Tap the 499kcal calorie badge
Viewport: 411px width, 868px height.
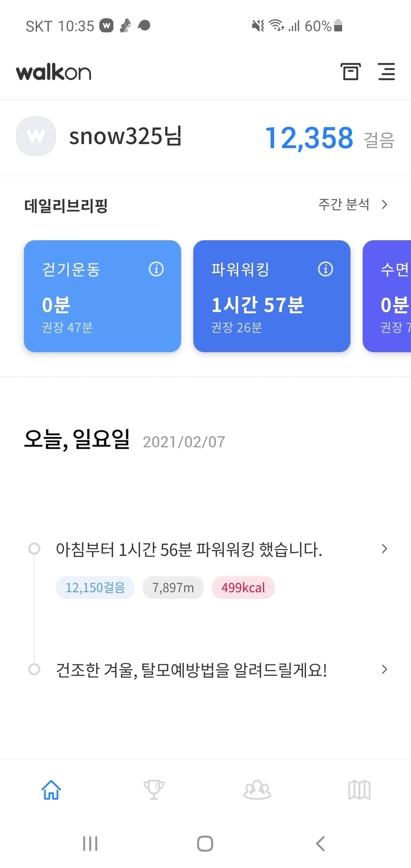point(243,588)
